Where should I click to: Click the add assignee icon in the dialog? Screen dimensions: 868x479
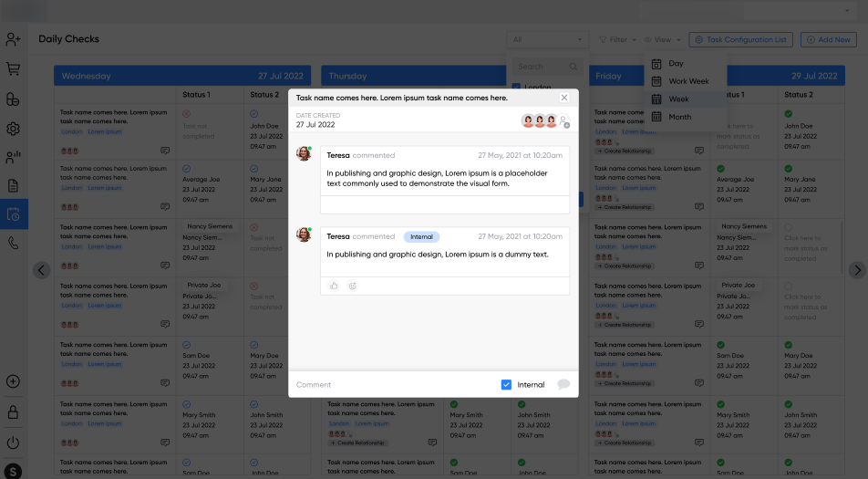564,121
